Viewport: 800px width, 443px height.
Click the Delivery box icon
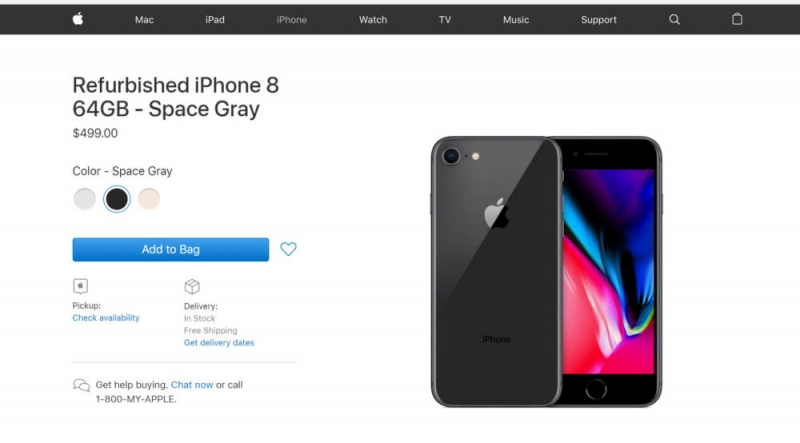pyautogui.click(x=192, y=286)
